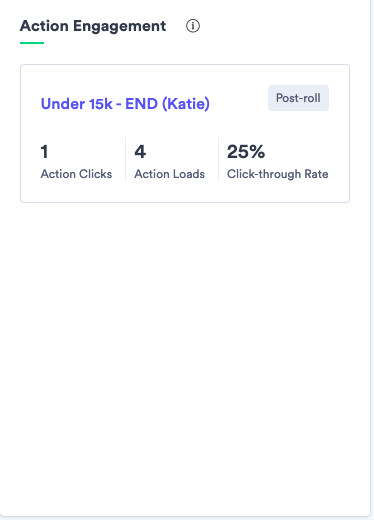Click the Action Clicks label
The height and width of the screenshot is (520, 374).
76,174
